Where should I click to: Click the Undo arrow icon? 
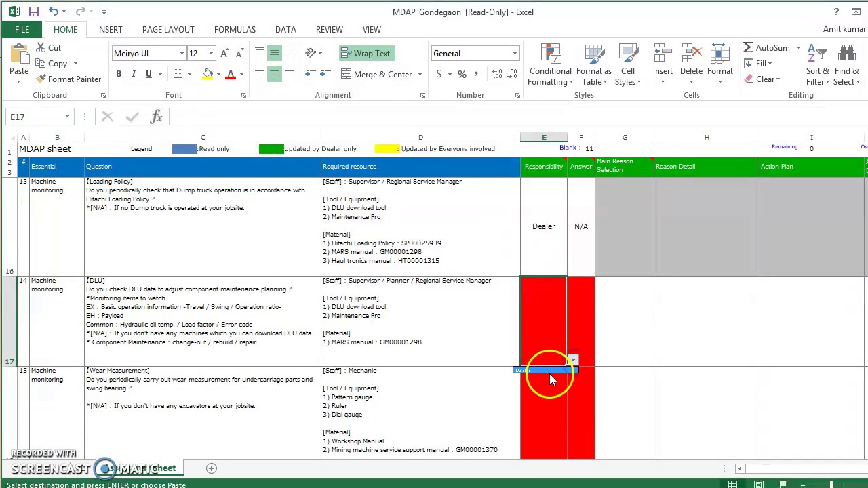coord(53,12)
